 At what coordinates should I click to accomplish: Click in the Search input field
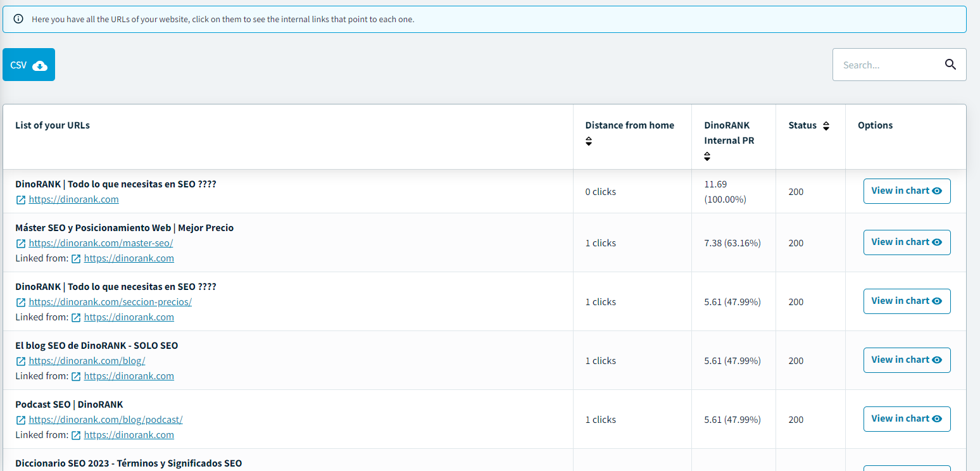(x=886, y=65)
